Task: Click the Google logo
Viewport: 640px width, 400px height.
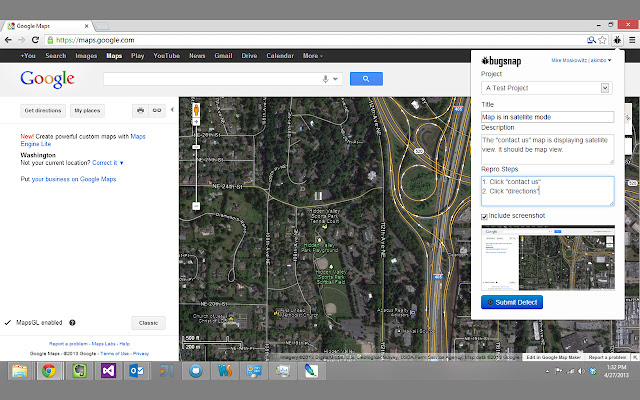Action: coord(47,79)
